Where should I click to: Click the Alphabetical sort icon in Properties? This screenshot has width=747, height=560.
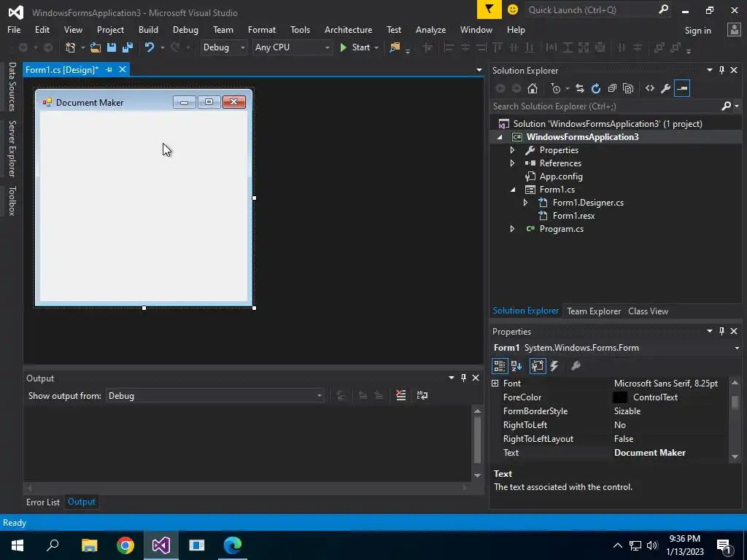coord(516,366)
